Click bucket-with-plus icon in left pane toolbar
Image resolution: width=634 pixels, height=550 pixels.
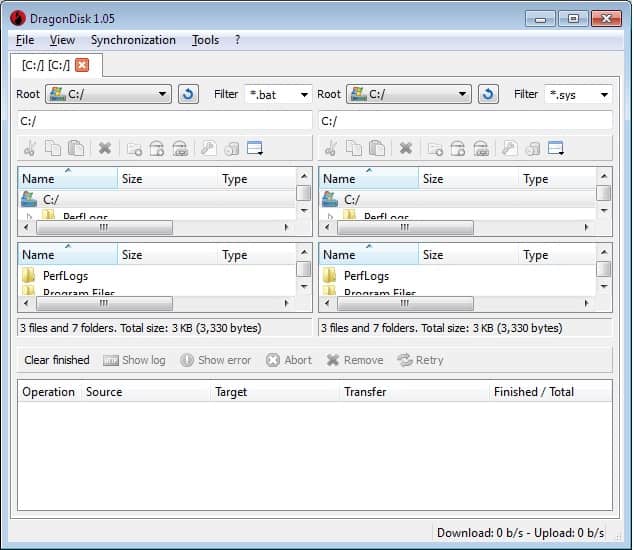point(157,148)
